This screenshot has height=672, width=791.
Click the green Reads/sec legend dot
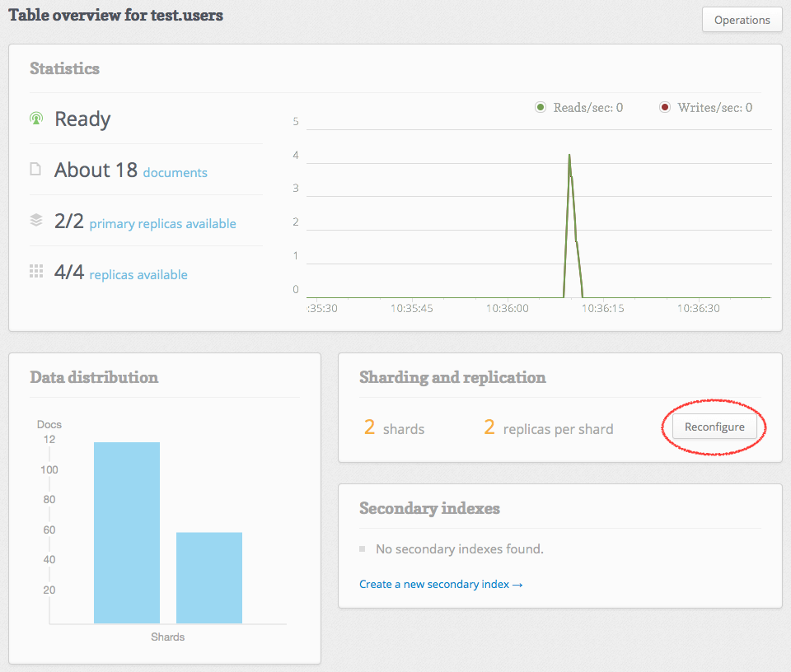(x=541, y=107)
